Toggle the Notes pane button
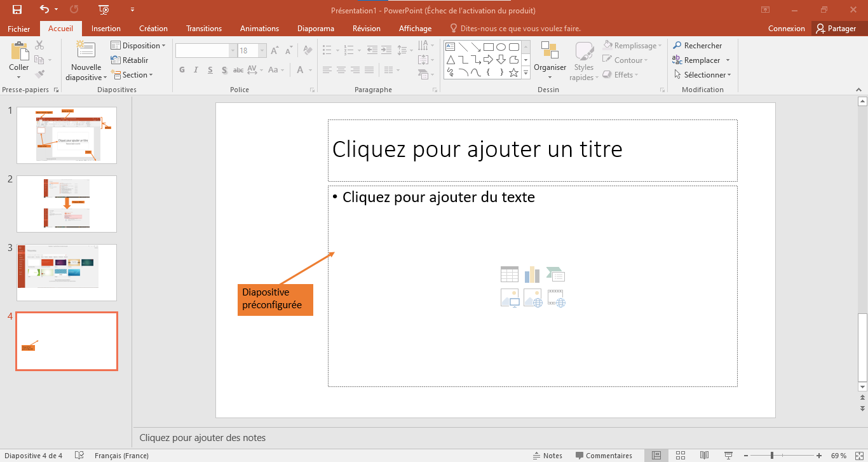This screenshot has width=868, height=462. (547, 456)
